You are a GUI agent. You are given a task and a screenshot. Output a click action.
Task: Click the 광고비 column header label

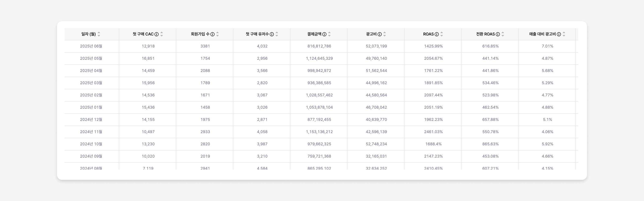[371, 34]
